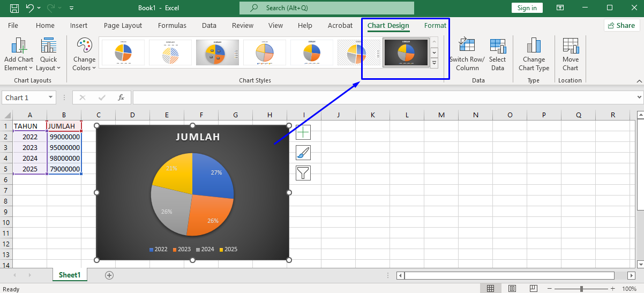Select the dark chart style thumbnail
The image size is (644, 293).
point(406,52)
